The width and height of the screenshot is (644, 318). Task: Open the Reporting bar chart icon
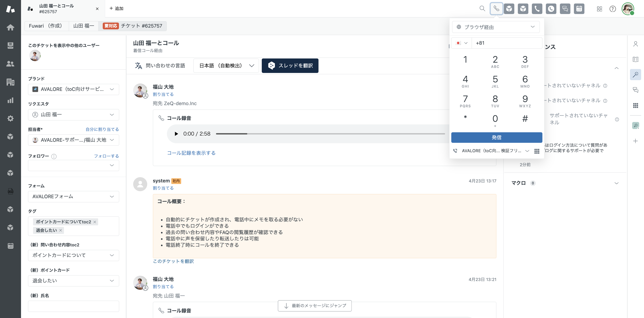(x=10, y=100)
